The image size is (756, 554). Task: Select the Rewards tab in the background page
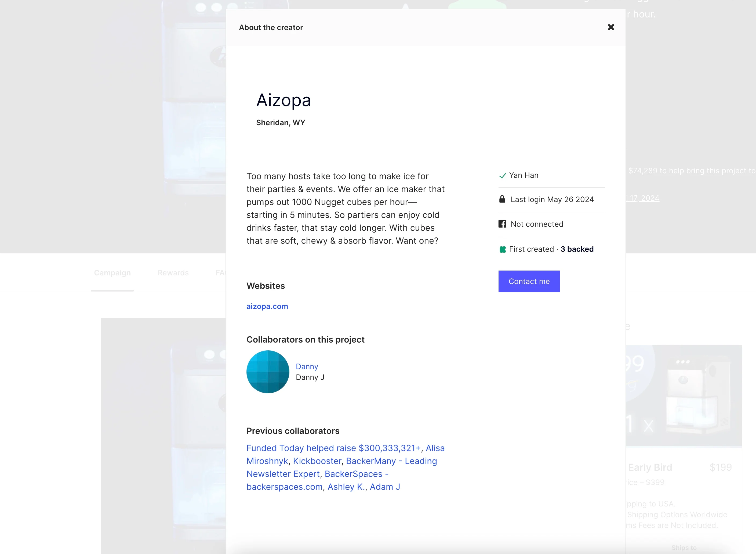click(x=173, y=273)
